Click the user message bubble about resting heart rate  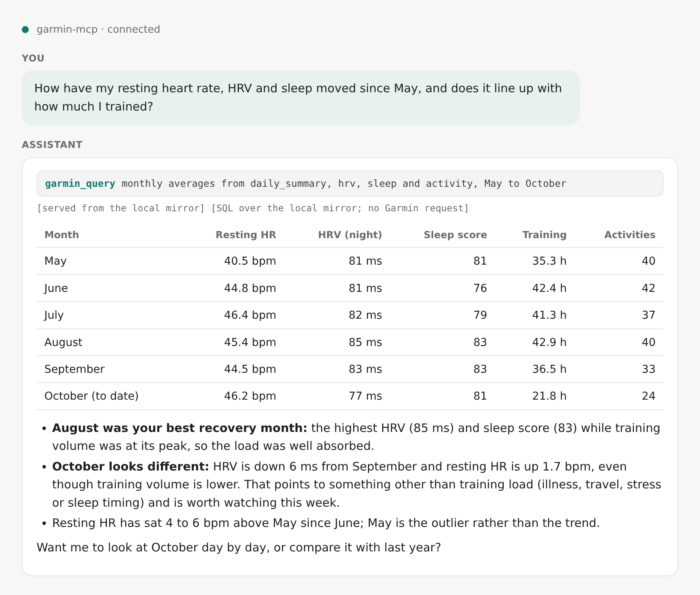(301, 98)
